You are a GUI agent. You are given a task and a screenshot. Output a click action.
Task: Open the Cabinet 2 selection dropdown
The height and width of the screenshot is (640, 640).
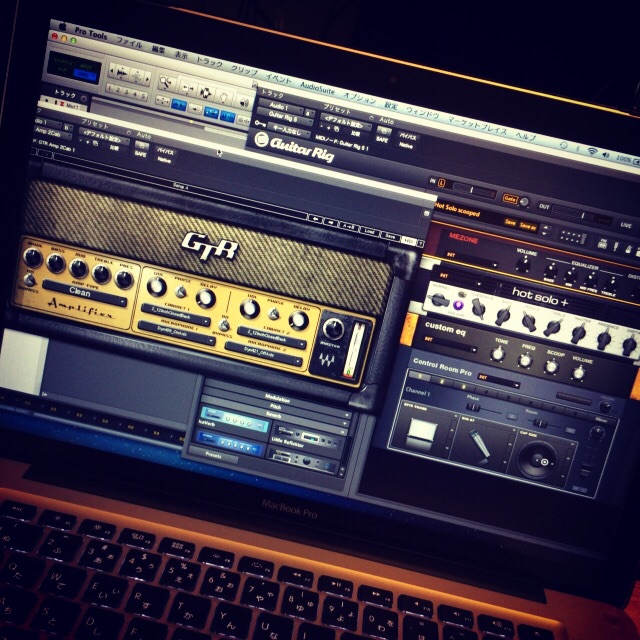click(x=272, y=337)
